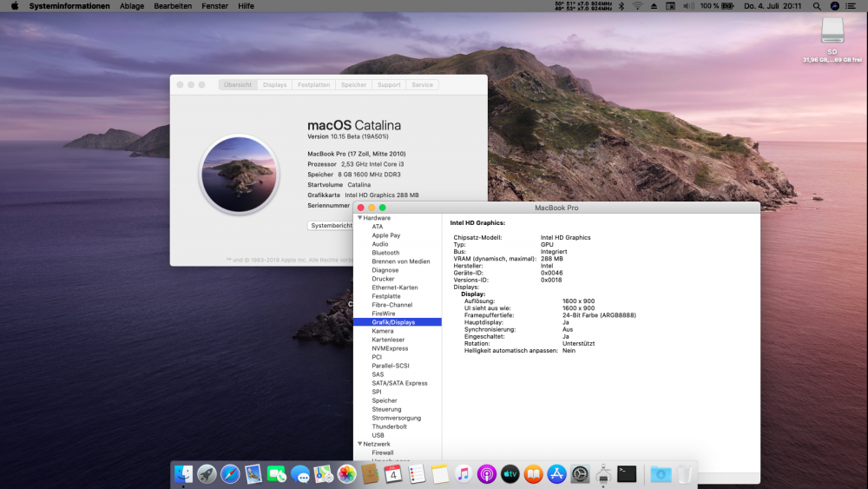Open the Fenster menu
The width and height of the screenshot is (868, 489).
click(214, 6)
